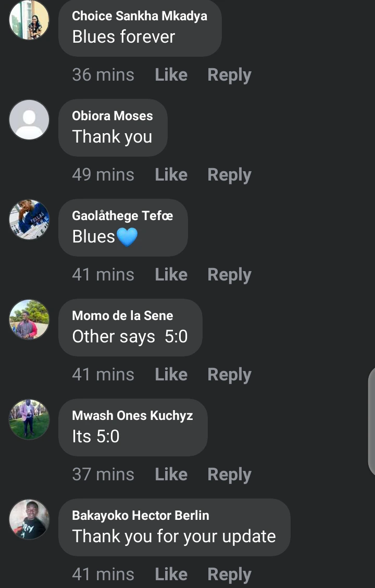Open the name link Bakayoko Hector Berlin
The height and width of the screenshot is (588, 375).
141,515
